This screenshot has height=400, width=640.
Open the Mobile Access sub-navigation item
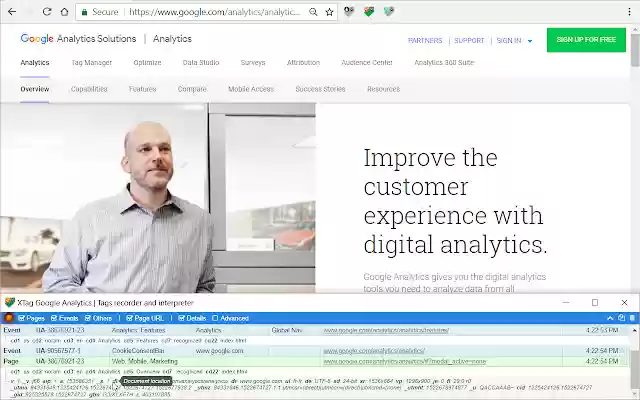(x=251, y=89)
